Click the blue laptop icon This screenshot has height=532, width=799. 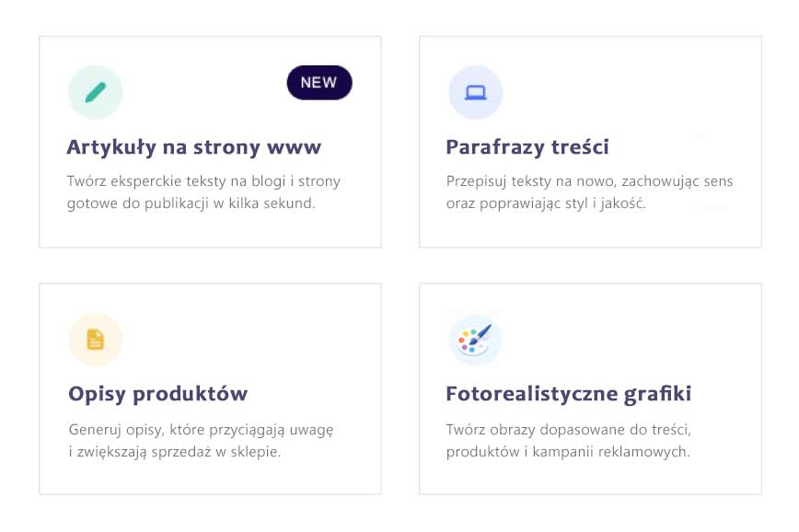tap(475, 92)
